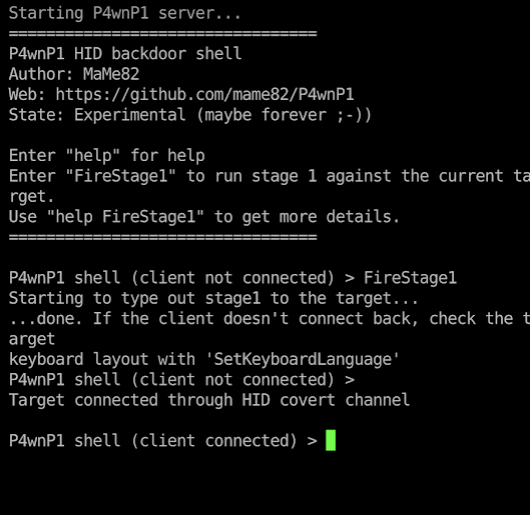The height and width of the screenshot is (515, 530).
Task: Click the typed FireStage1 command
Action: (410, 278)
